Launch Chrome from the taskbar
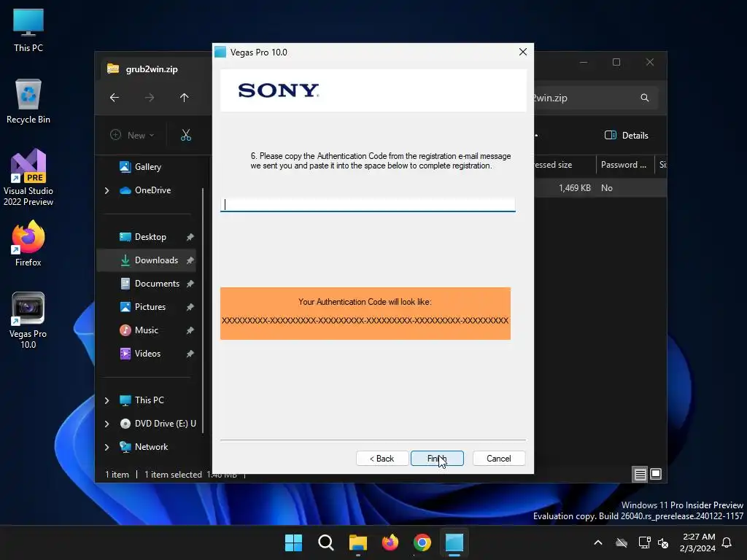The height and width of the screenshot is (560, 747). [422, 542]
